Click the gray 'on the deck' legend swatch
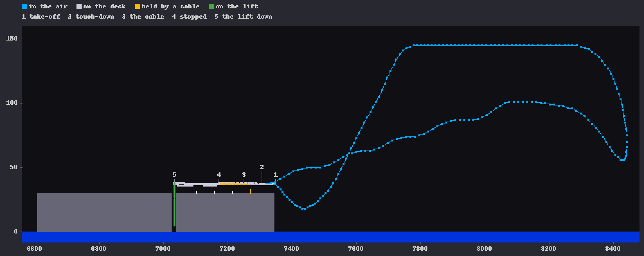This screenshot has width=644, height=256. (79, 6)
